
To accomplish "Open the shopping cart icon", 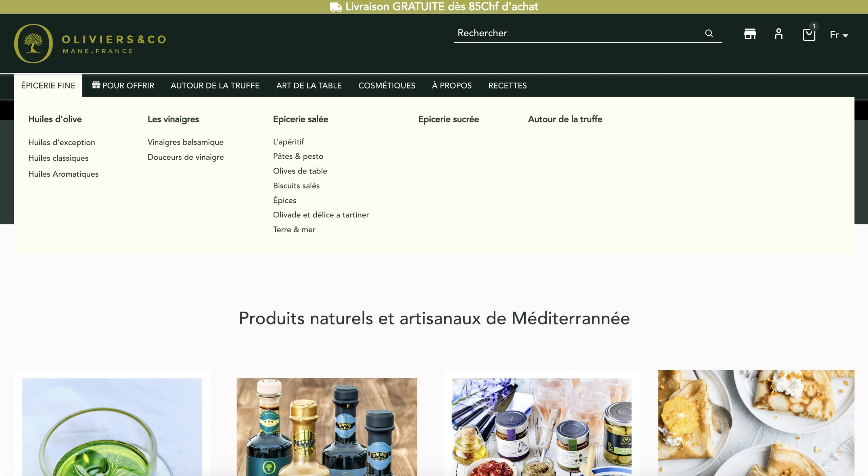I will (x=809, y=35).
